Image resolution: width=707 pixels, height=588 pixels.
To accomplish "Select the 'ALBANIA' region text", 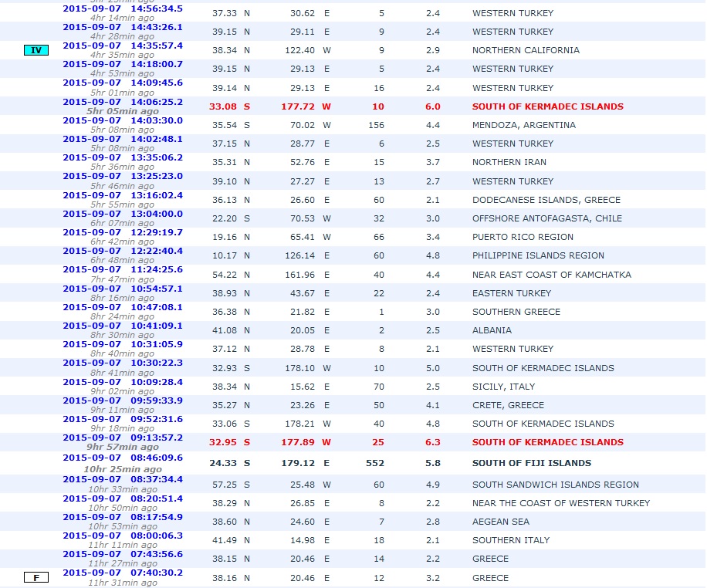I will [x=492, y=330].
